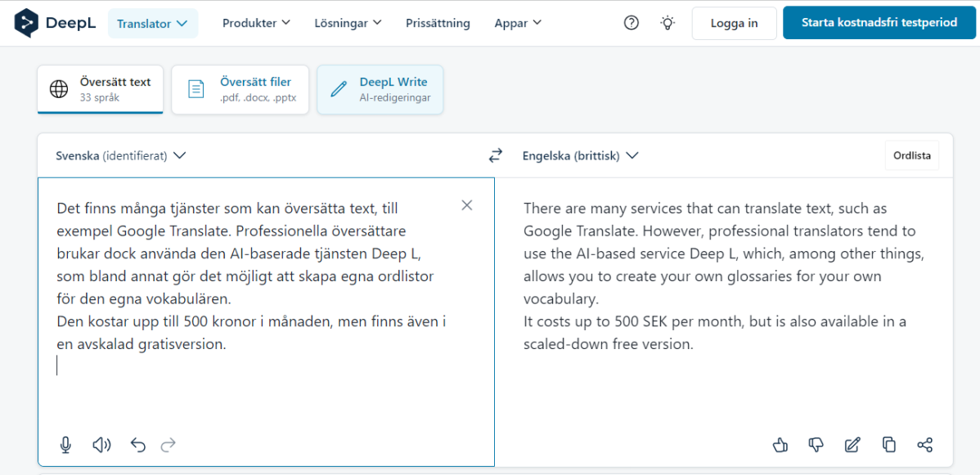This screenshot has width=980, height=475.
Task: Give the translation a thumbs down
Action: [816, 445]
